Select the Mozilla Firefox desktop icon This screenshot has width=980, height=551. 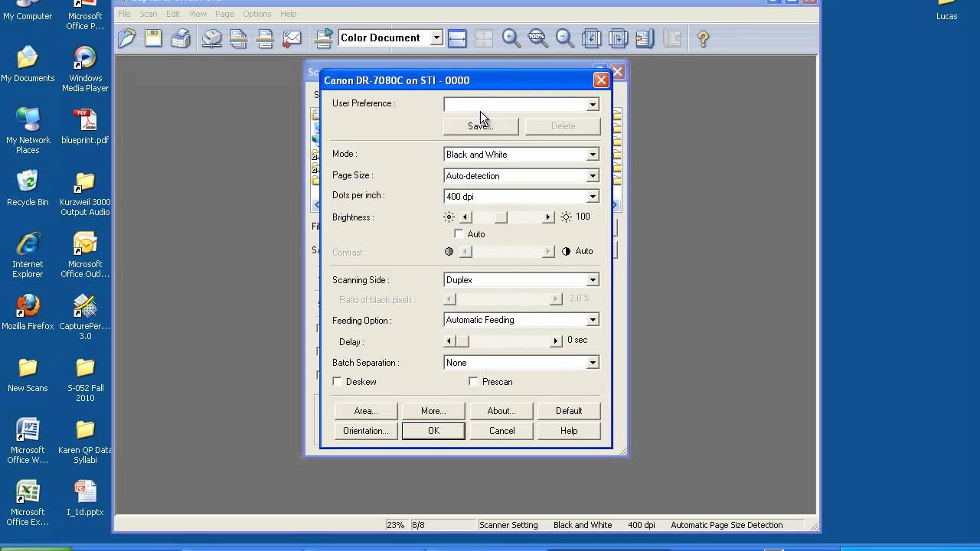click(28, 312)
